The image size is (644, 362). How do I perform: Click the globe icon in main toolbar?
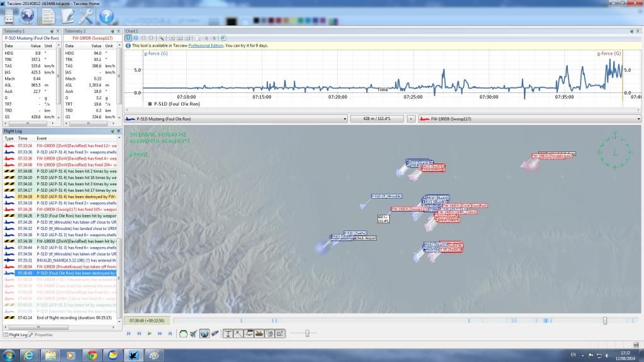[x=28, y=15]
